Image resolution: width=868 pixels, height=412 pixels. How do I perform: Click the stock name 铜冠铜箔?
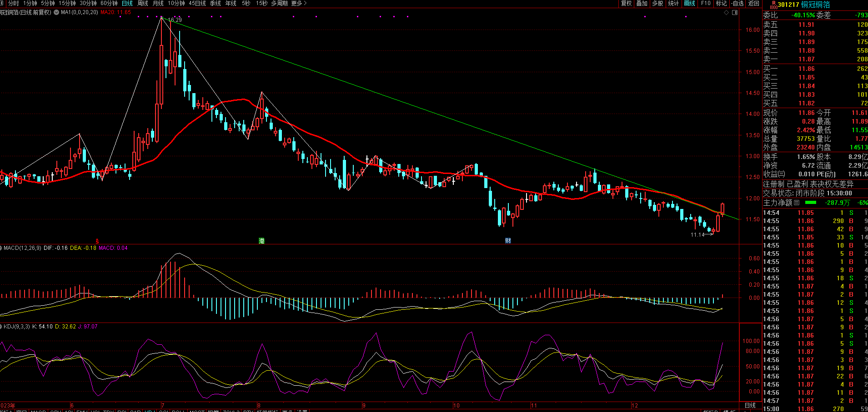816,5
